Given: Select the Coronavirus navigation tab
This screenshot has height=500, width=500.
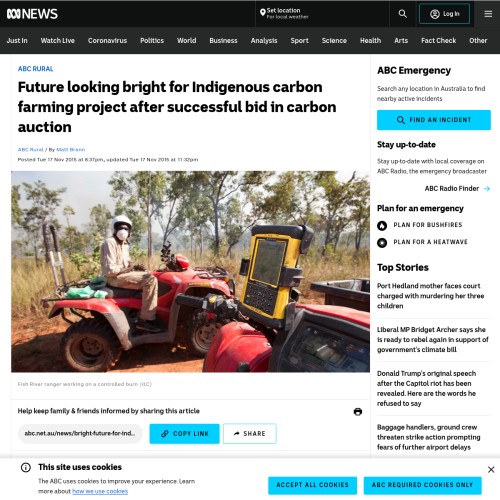Looking at the screenshot, I should tap(107, 41).
